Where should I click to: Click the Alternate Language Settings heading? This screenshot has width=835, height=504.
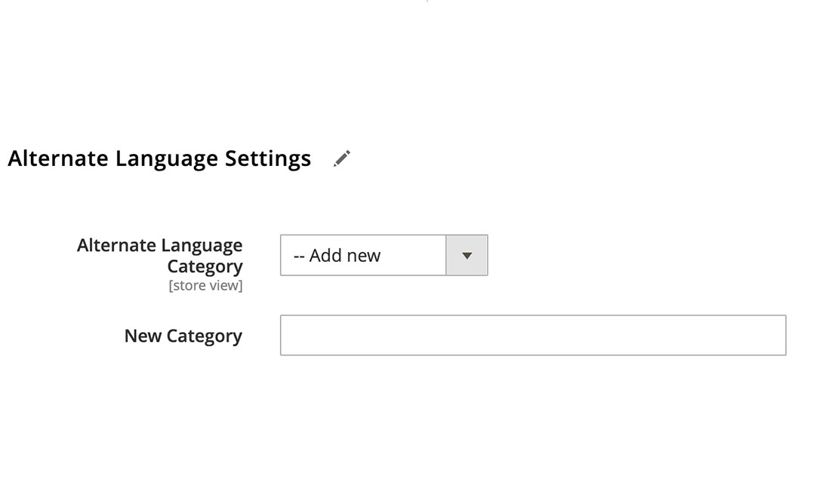(x=159, y=158)
